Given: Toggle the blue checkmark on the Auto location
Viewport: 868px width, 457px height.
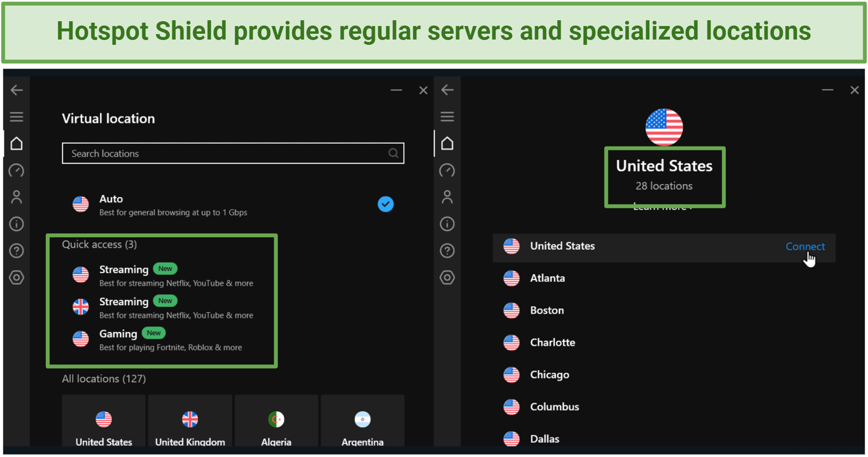Looking at the screenshot, I should click(x=386, y=204).
